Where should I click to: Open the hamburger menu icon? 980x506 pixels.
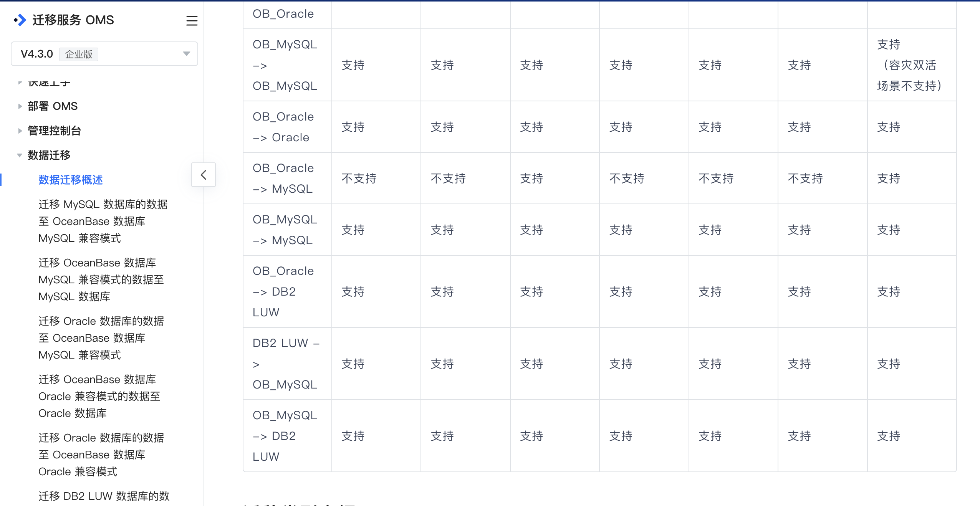[192, 20]
